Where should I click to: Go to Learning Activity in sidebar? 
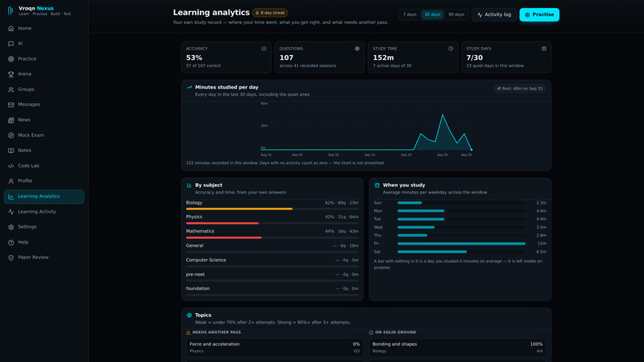(x=44, y=212)
